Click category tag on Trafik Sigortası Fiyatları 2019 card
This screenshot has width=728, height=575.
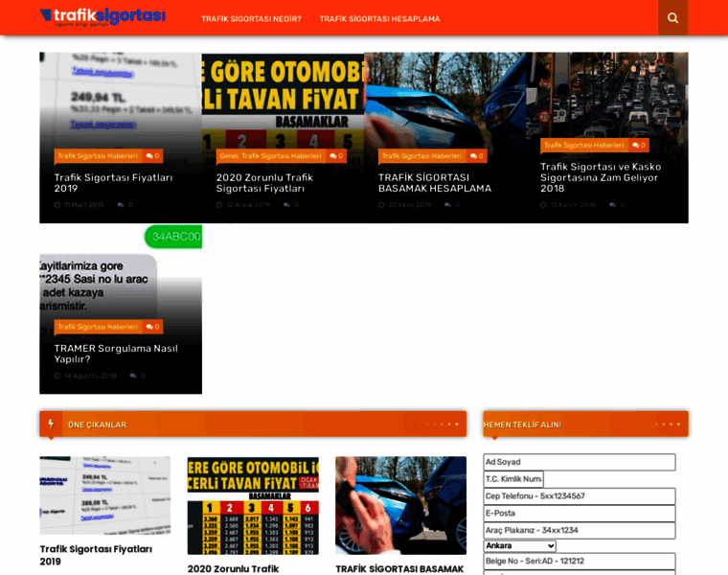tap(98, 156)
